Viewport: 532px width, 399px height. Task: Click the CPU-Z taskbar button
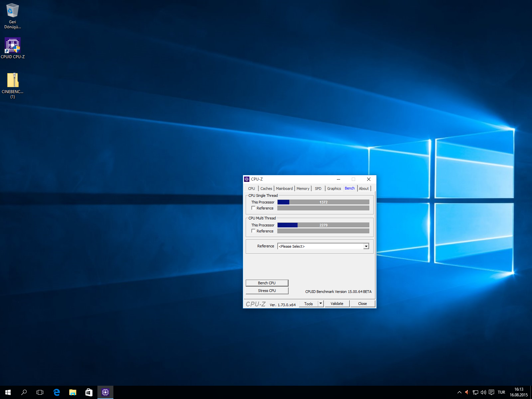point(105,392)
